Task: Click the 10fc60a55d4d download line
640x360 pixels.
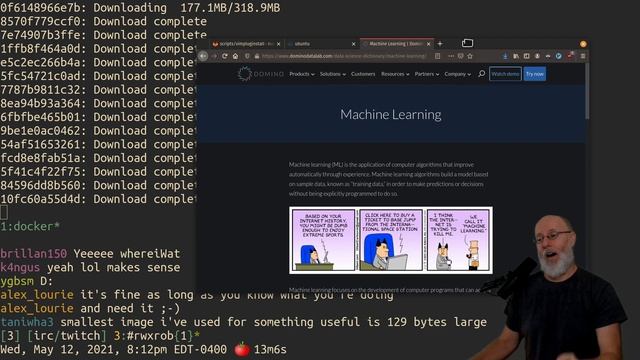Action: [98, 199]
